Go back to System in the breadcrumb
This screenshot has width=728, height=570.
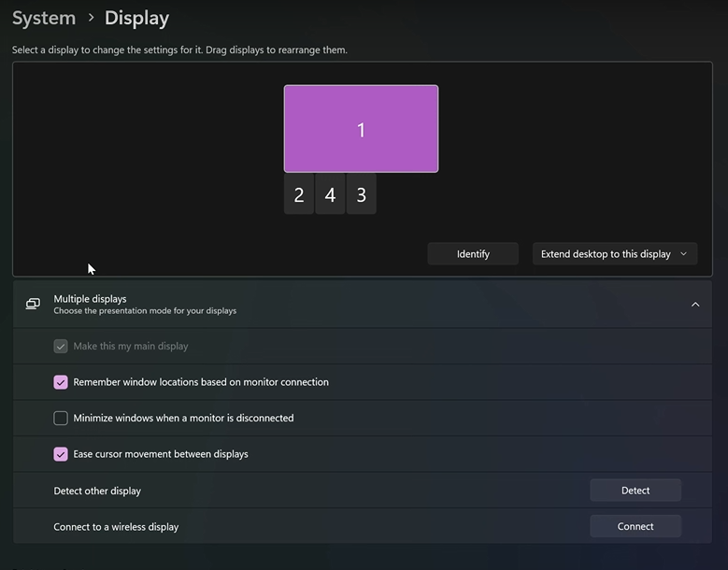(x=44, y=18)
